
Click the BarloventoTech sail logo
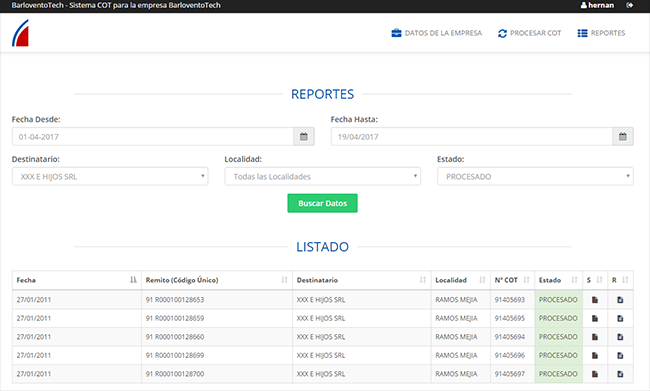click(x=20, y=33)
